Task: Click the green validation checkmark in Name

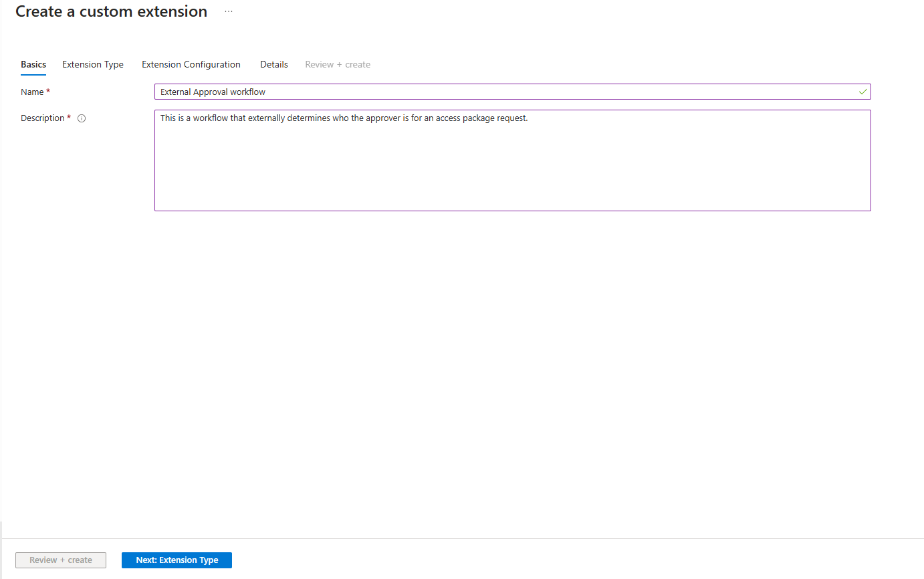Action: 862,92
